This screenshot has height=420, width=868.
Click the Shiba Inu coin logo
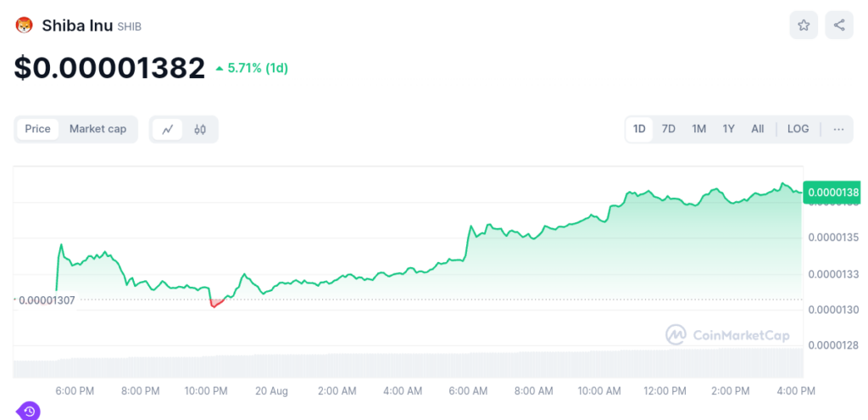[x=24, y=25]
